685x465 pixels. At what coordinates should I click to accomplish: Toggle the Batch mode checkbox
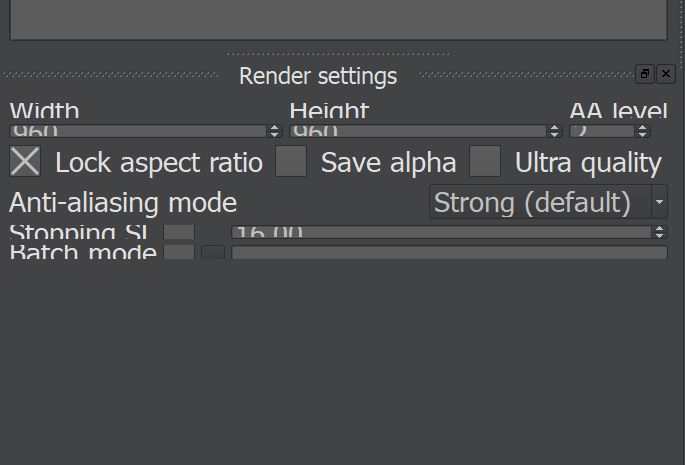179,252
